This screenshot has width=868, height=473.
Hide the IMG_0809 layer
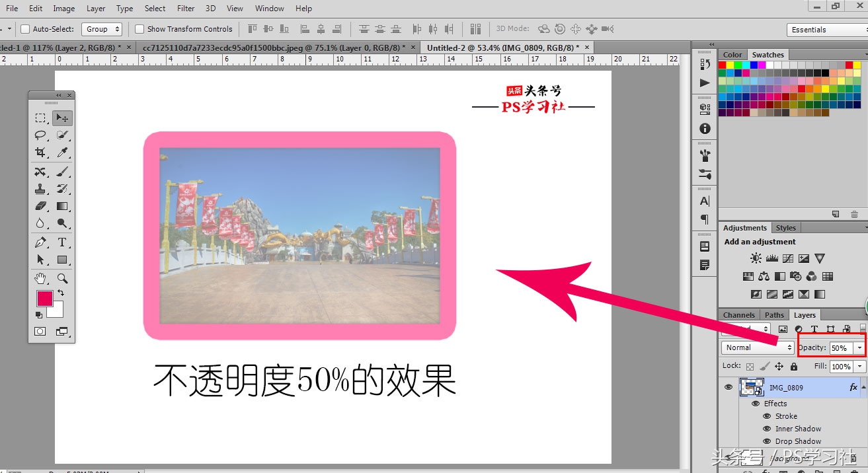728,387
